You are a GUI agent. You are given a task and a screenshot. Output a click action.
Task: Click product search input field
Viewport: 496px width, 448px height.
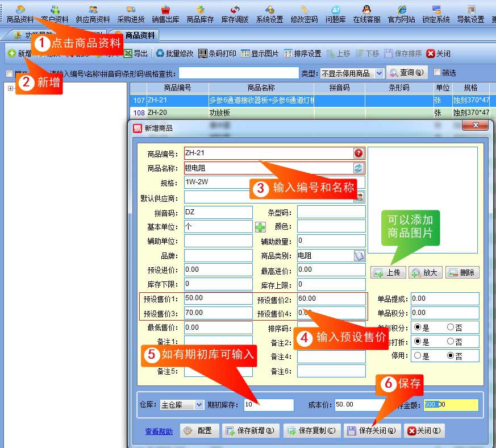(239, 73)
